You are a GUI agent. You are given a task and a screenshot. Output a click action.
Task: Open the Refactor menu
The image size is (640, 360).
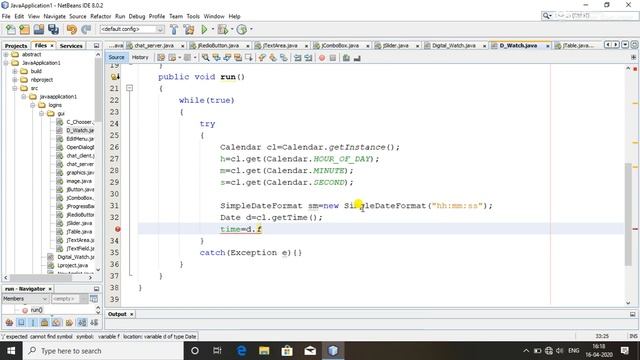coord(100,16)
